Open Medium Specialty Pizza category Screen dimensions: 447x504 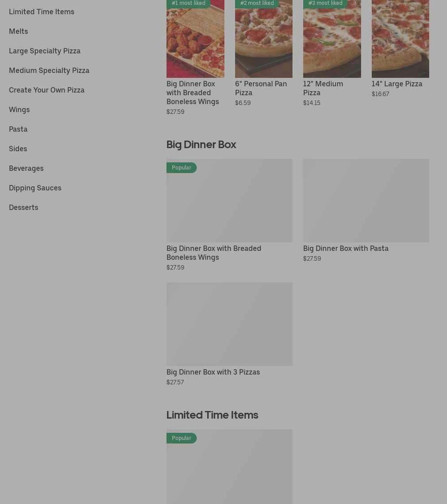coord(49,70)
